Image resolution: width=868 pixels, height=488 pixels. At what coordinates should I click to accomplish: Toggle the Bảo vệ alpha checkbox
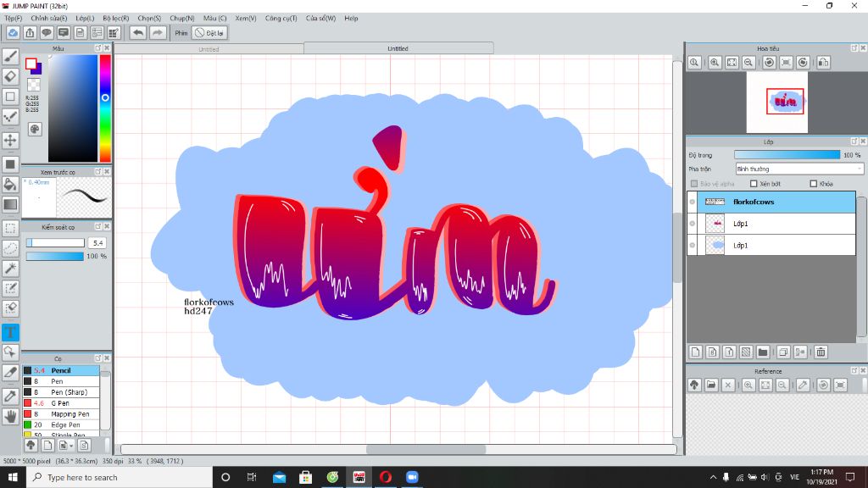tap(694, 184)
